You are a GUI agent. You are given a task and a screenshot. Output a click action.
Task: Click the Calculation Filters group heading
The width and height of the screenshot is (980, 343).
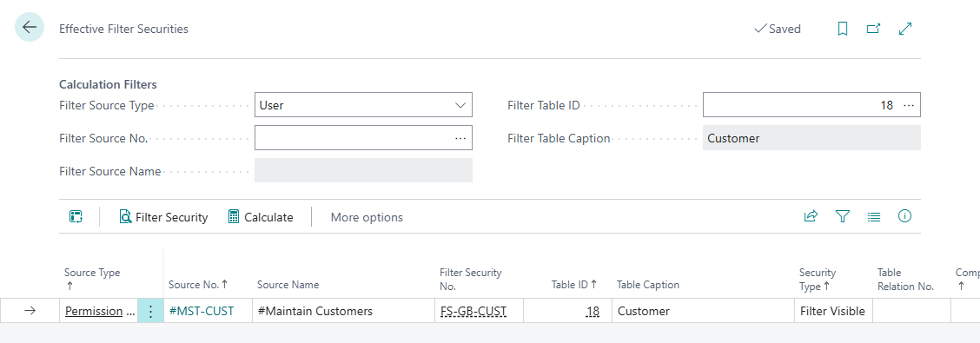coord(108,83)
